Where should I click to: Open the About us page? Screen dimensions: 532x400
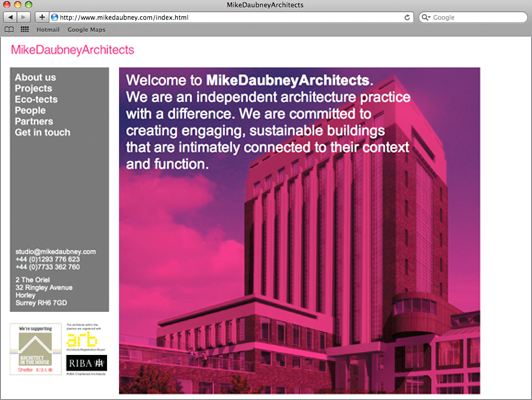coord(35,77)
